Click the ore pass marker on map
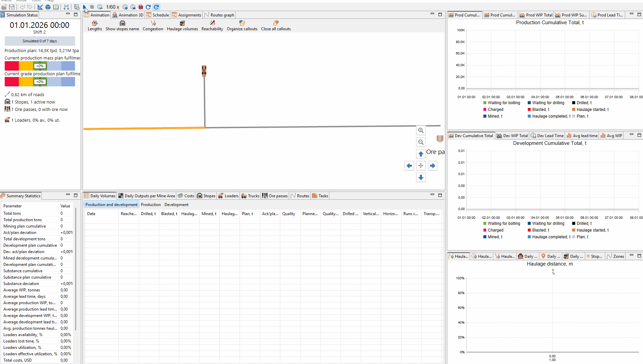 coord(440,138)
